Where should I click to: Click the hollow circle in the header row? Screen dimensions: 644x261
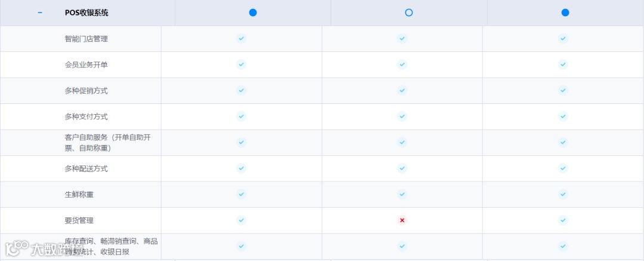408,13
